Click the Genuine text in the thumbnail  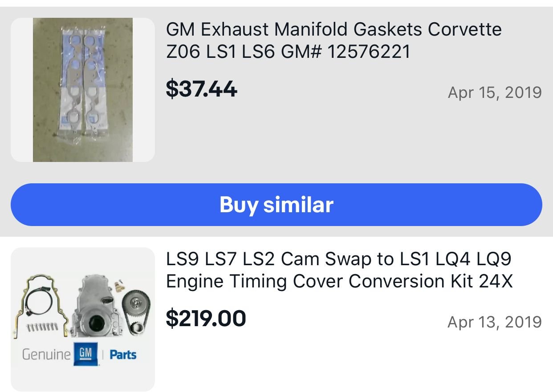click(46, 355)
